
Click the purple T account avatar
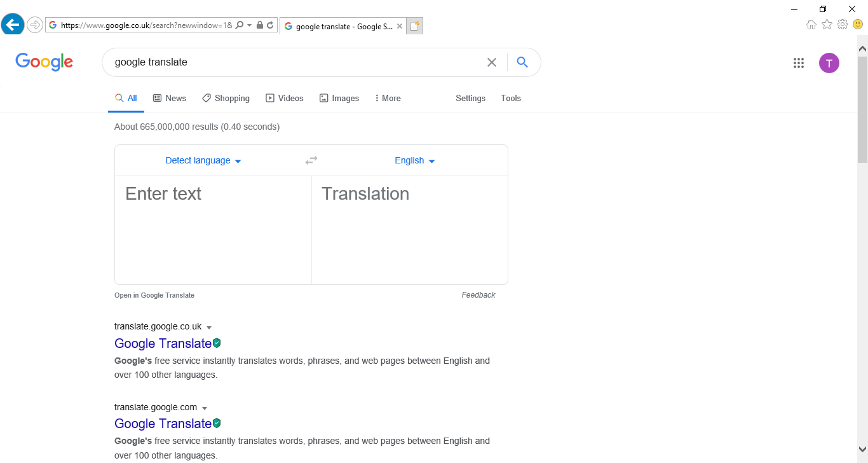(x=829, y=63)
